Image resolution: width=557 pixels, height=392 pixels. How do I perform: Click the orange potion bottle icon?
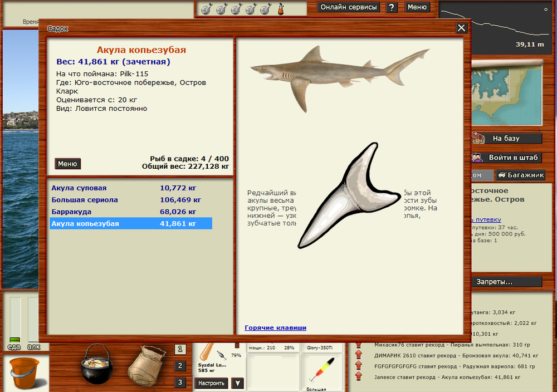click(281, 9)
